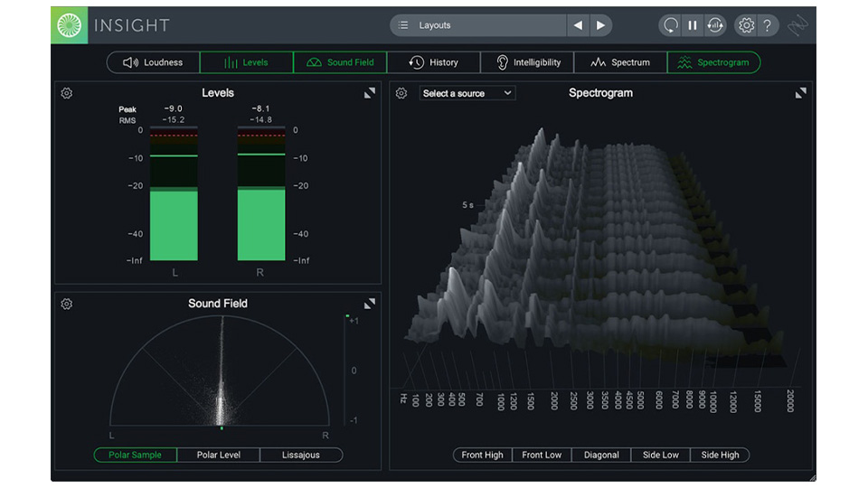868x488 pixels.
Task: Switch the sound field to Lissajous mode
Action: (301, 455)
